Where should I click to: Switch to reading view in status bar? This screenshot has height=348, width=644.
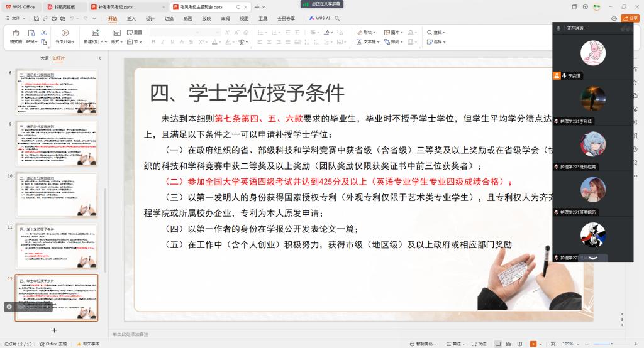pyautogui.click(x=518, y=344)
